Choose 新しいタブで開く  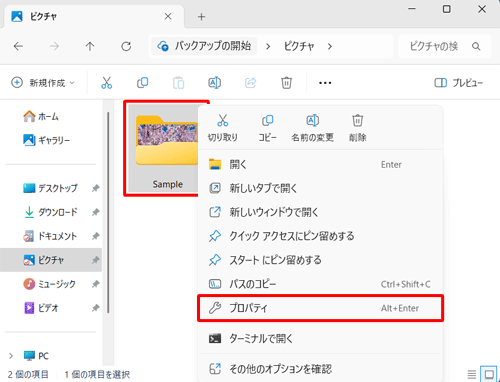point(321,188)
